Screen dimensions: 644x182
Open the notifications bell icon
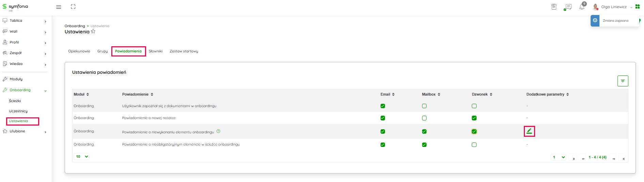[x=582, y=7]
